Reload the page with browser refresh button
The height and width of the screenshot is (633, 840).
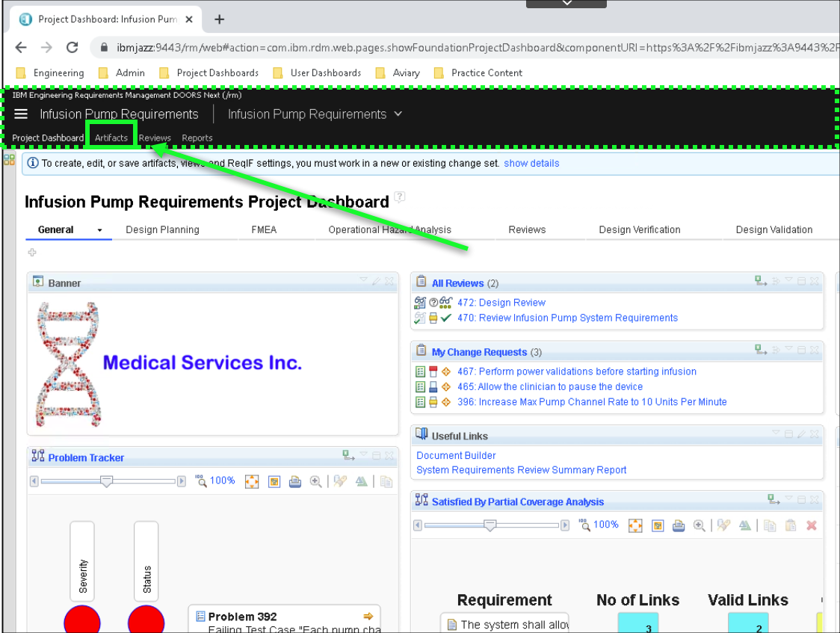pos(72,47)
